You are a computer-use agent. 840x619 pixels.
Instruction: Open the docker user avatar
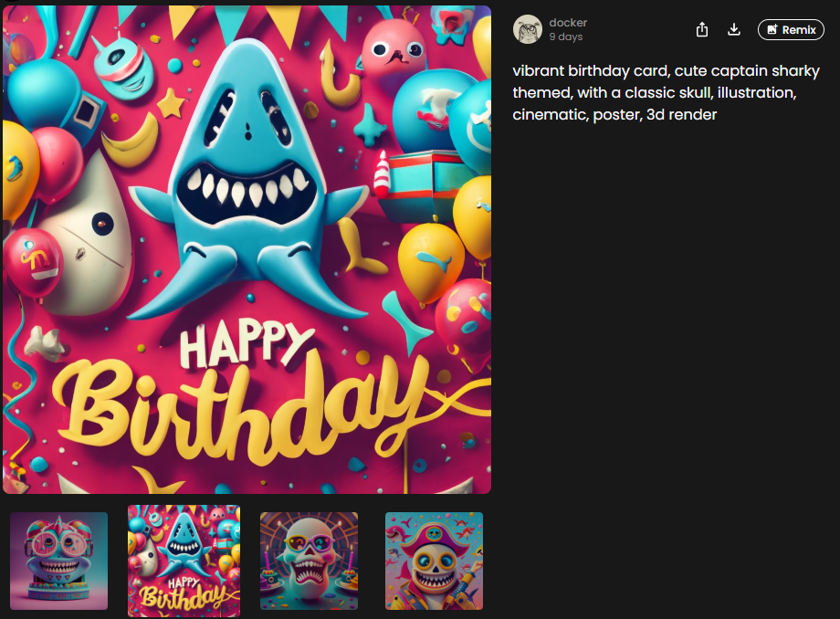528,29
